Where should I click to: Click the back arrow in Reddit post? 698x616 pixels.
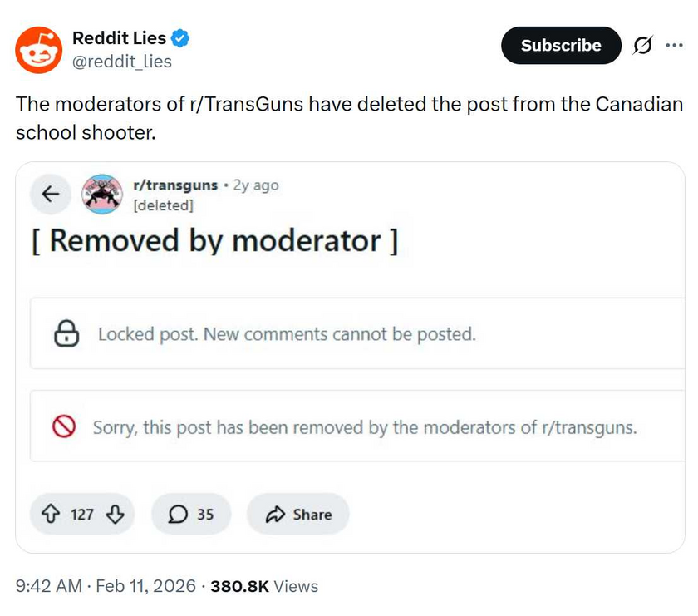51,194
